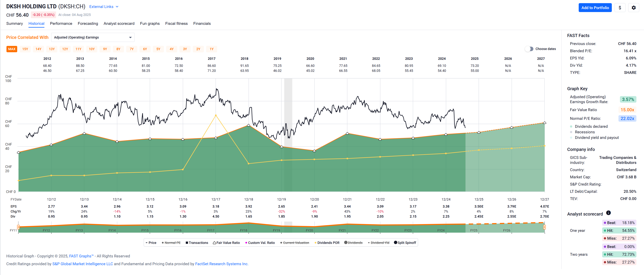
Task: Open Adjusted (Operating) Earnings dropdown
Action: pos(93,37)
